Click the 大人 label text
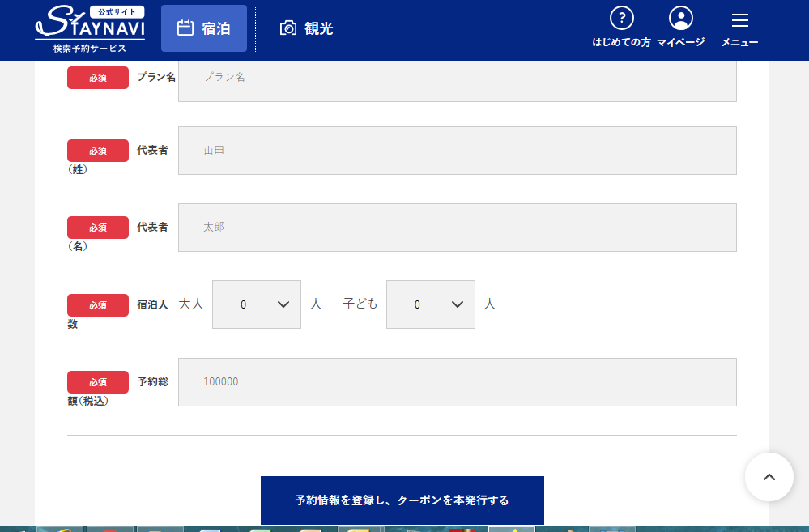The width and height of the screenshot is (809, 532). coord(191,304)
